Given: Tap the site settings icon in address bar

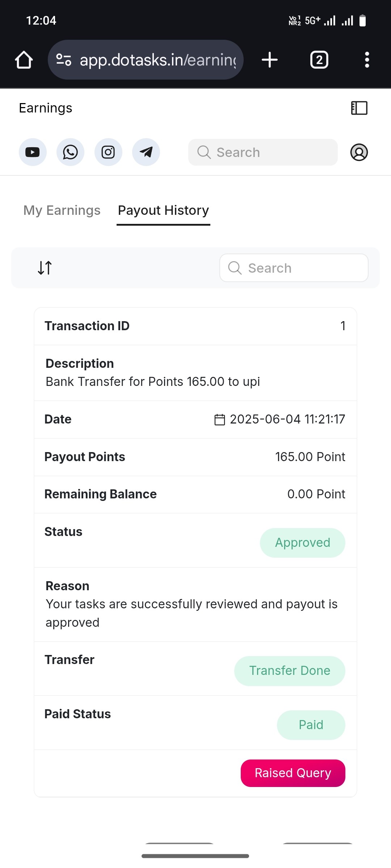Looking at the screenshot, I should pyautogui.click(x=64, y=60).
